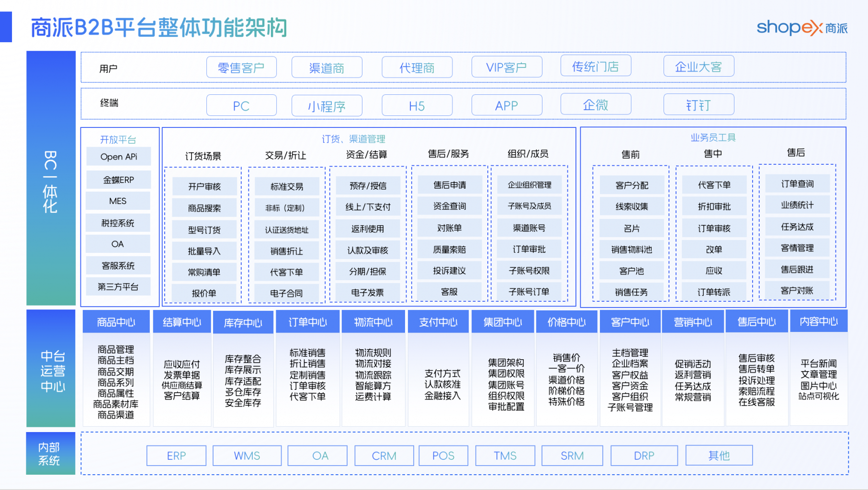Select the 物流中心 header
This screenshot has width=868, height=490.
(373, 322)
